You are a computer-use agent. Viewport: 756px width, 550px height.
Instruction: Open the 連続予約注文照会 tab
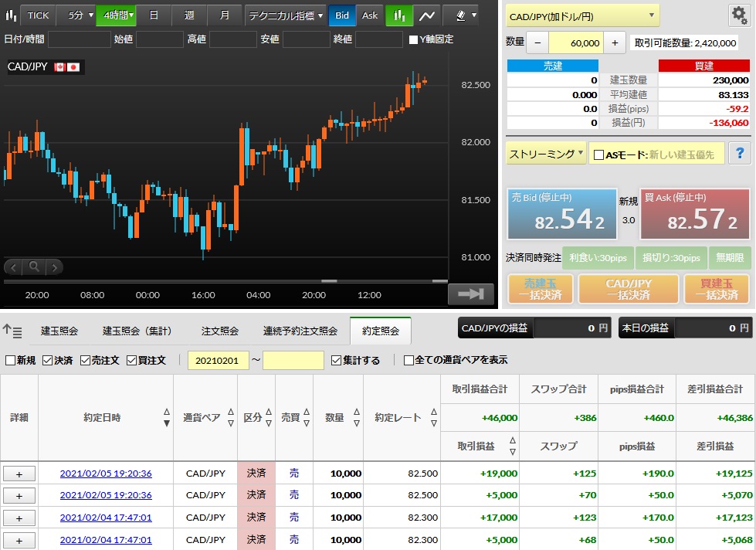300,331
